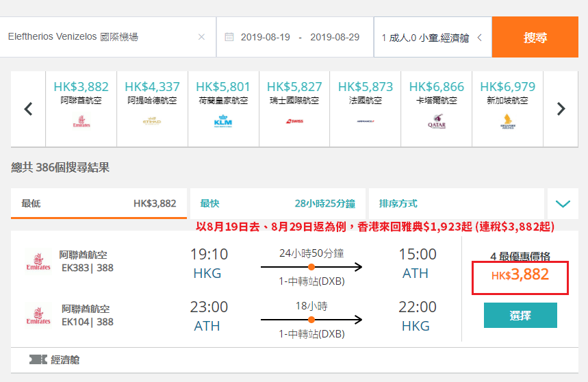Expand the sort options chevron

point(563,203)
